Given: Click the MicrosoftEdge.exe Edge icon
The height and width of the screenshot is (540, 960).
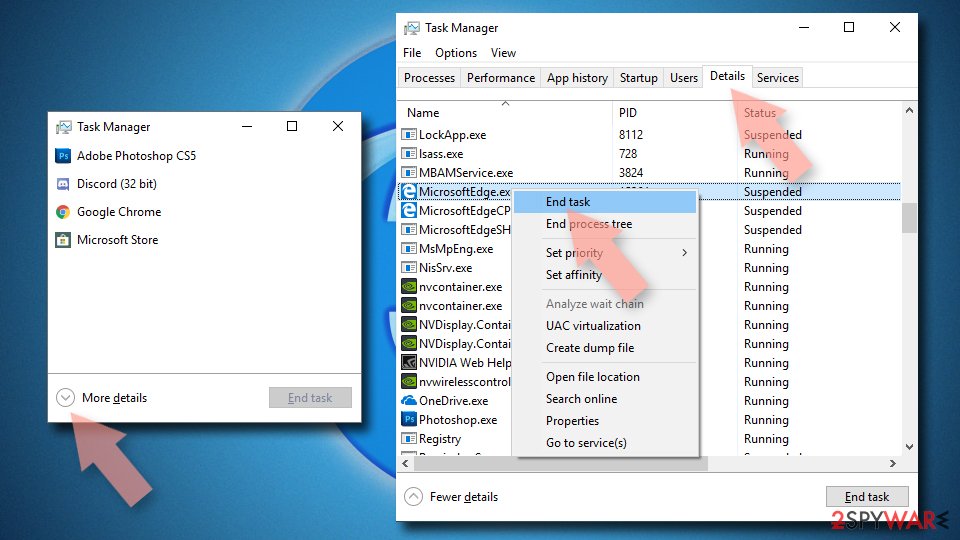Looking at the screenshot, I should click(x=408, y=192).
